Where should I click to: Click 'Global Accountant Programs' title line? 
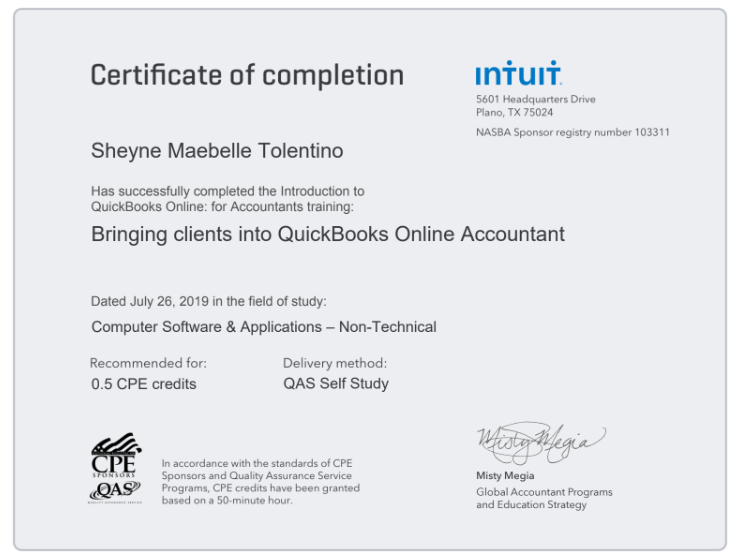(x=544, y=492)
